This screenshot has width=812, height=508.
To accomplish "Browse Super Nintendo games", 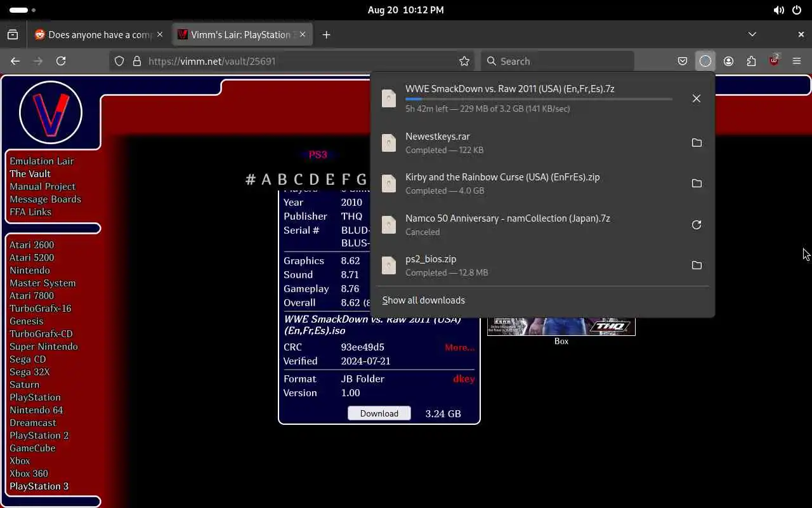I will tap(44, 347).
